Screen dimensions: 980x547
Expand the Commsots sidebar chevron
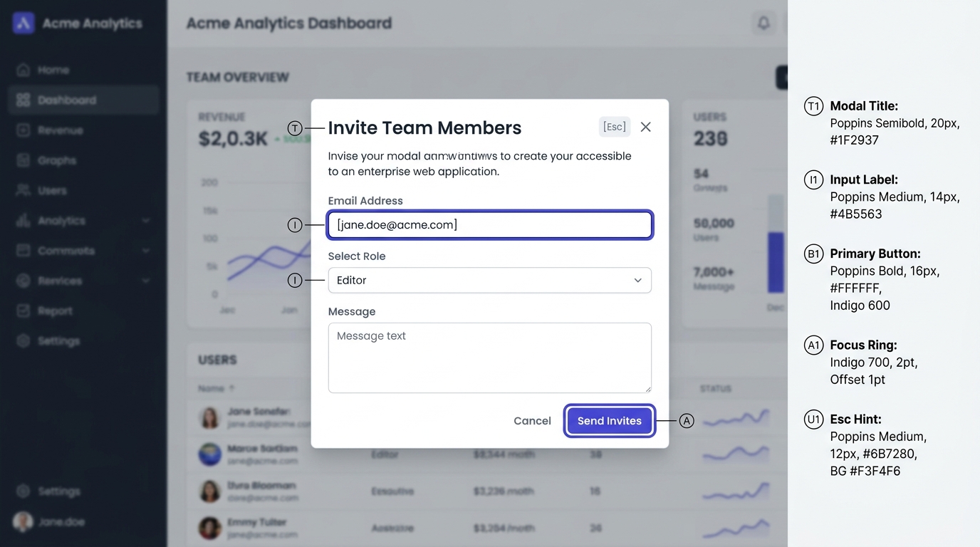146,251
